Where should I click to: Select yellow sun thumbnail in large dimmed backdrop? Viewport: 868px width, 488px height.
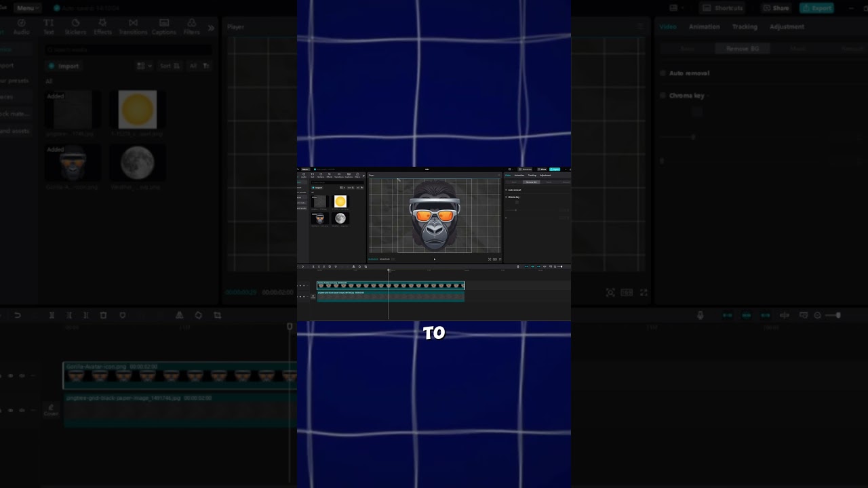click(x=138, y=109)
